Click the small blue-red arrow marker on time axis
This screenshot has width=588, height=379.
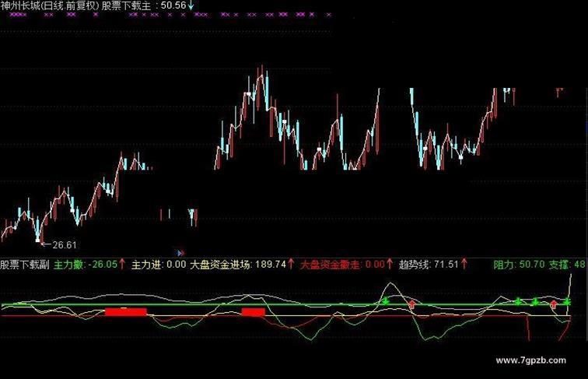coord(180,253)
